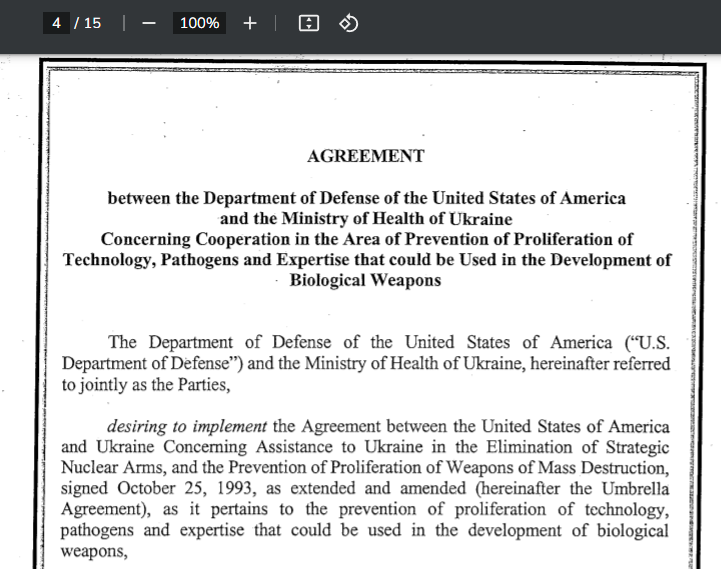Image resolution: width=721 pixels, height=569 pixels.
Task: Rotate the document counterclockwise
Action: tap(349, 23)
